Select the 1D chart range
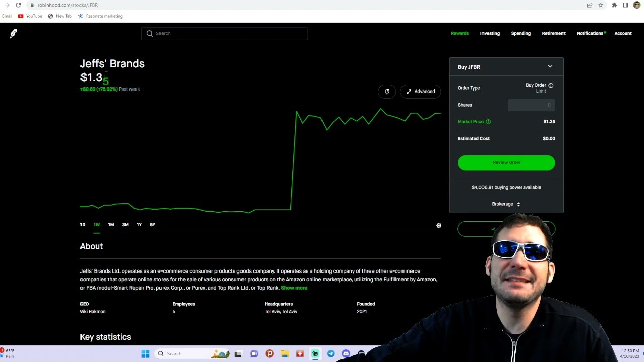Screen dimensions: 644x362 83,225
